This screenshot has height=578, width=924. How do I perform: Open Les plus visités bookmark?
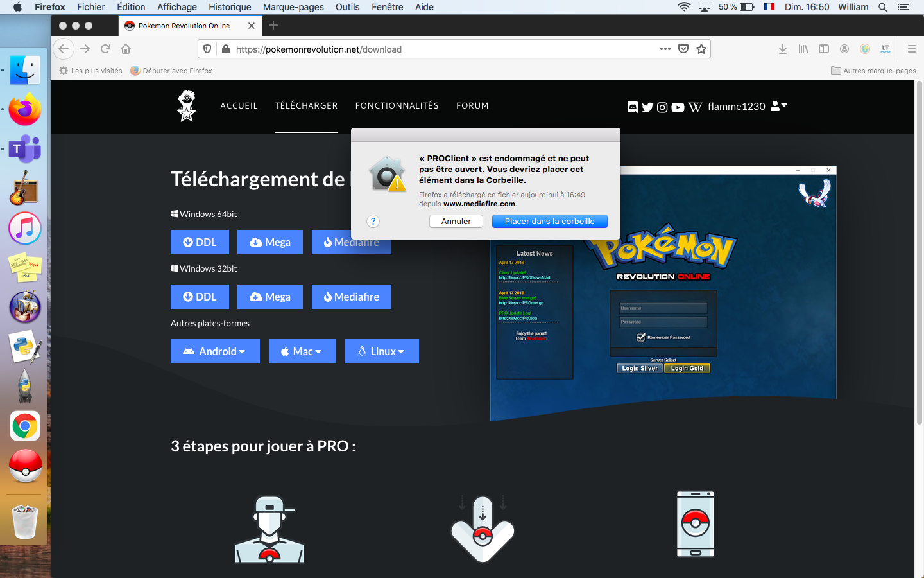[90, 71]
